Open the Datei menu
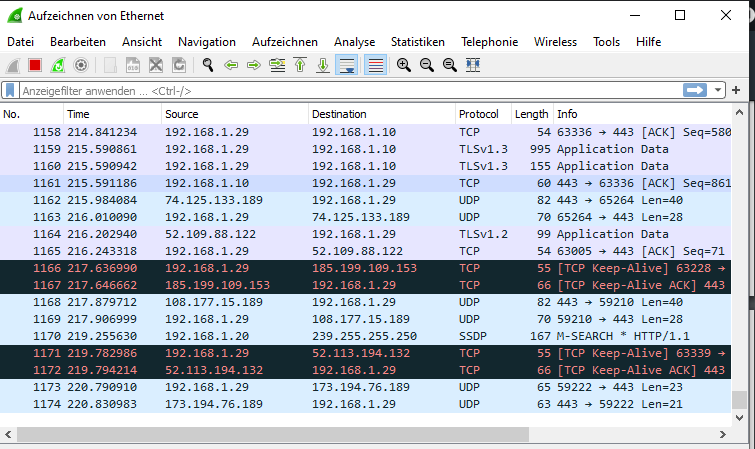The height and width of the screenshot is (449, 755). click(20, 42)
